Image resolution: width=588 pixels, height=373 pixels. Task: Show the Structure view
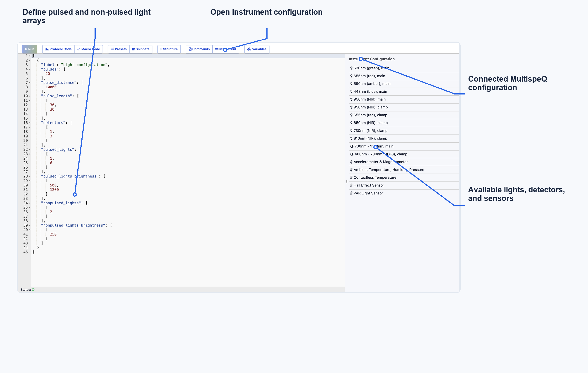169,49
